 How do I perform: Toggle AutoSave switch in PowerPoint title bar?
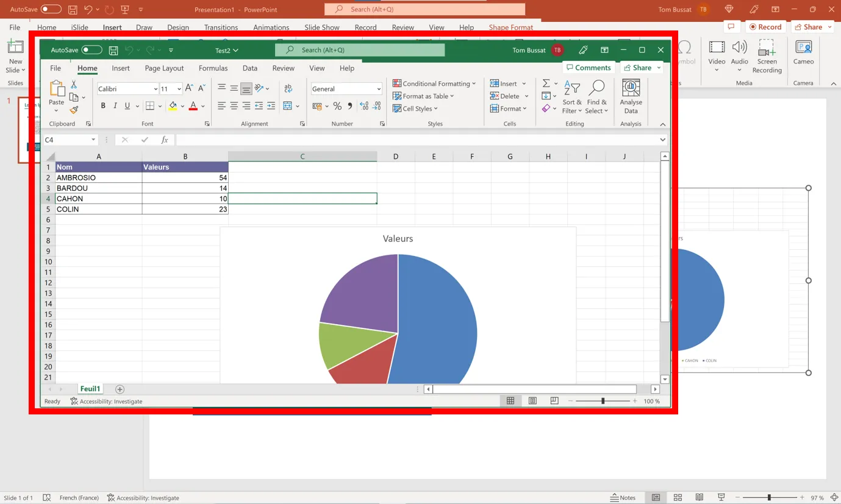tap(51, 9)
